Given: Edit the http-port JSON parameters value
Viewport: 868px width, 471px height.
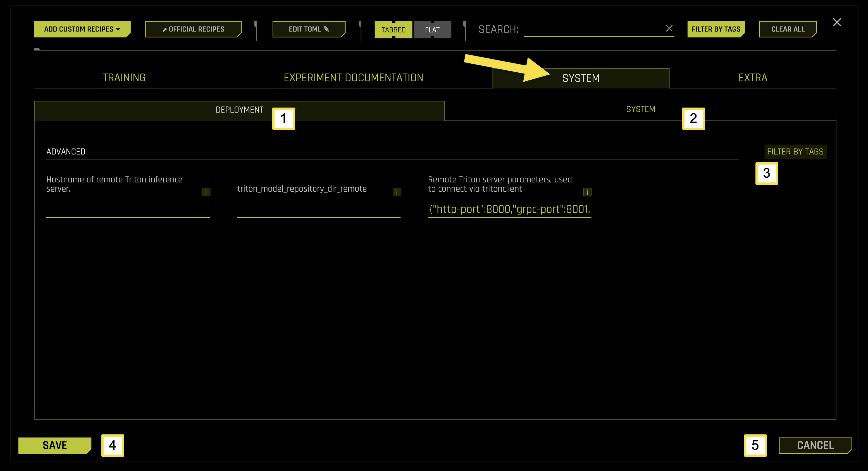Looking at the screenshot, I should [x=509, y=209].
